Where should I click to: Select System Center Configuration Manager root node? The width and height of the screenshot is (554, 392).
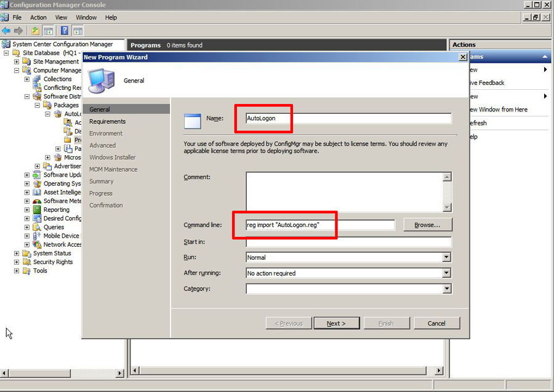[x=63, y=44]
